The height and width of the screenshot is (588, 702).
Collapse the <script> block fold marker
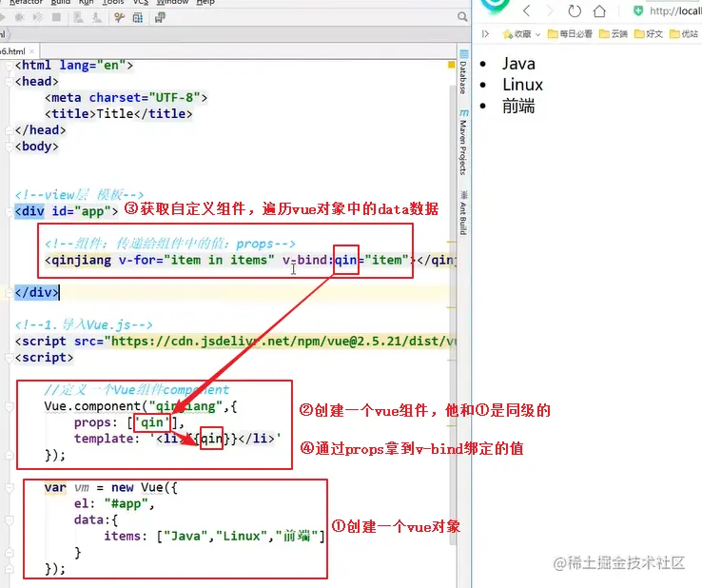coord(10,358)
